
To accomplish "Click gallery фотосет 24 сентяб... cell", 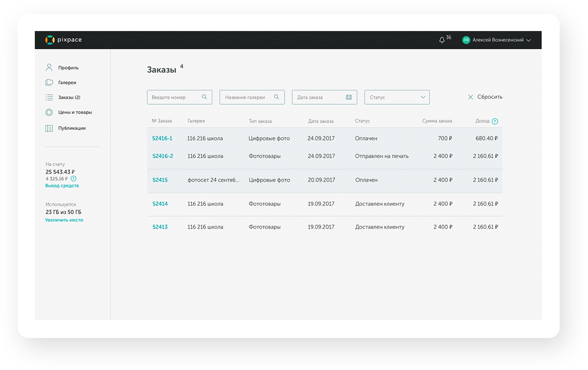I will 213,180.
